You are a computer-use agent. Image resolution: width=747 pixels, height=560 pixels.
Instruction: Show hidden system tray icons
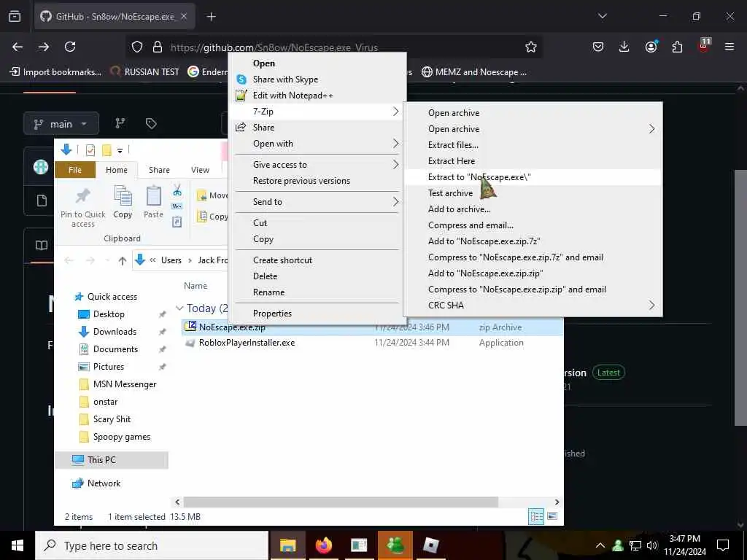pyautogui.click(x=600, y=545)
